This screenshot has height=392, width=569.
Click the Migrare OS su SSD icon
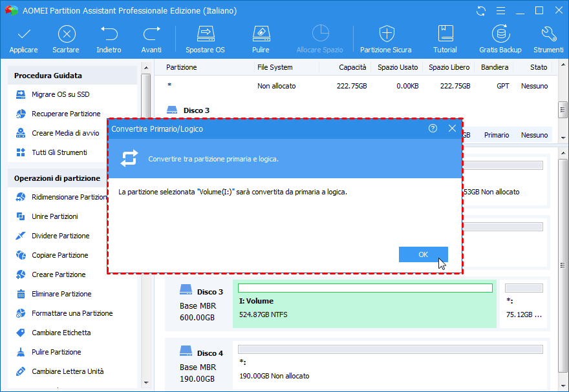(x=21, y=94)
